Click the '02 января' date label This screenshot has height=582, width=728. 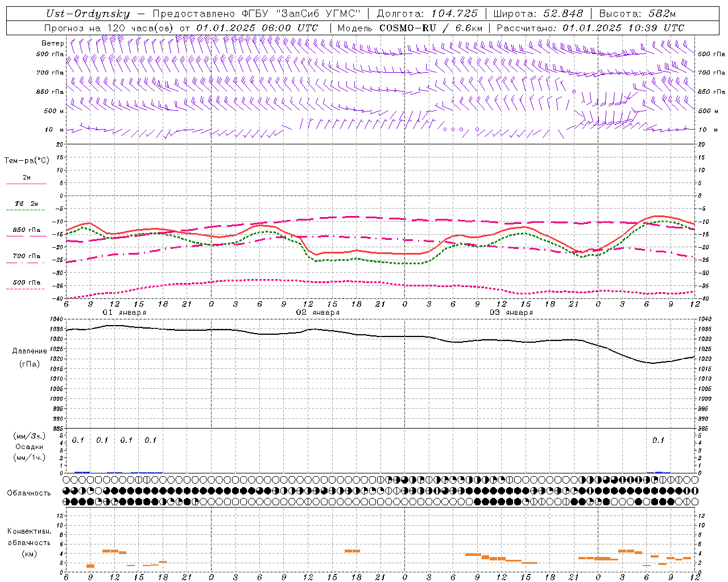tap(317, 313)
